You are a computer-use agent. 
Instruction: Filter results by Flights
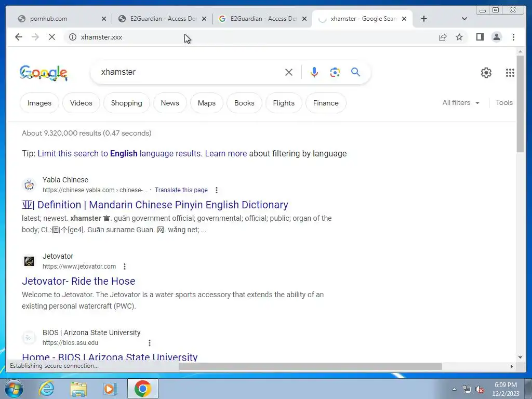[x=284, y=103]
